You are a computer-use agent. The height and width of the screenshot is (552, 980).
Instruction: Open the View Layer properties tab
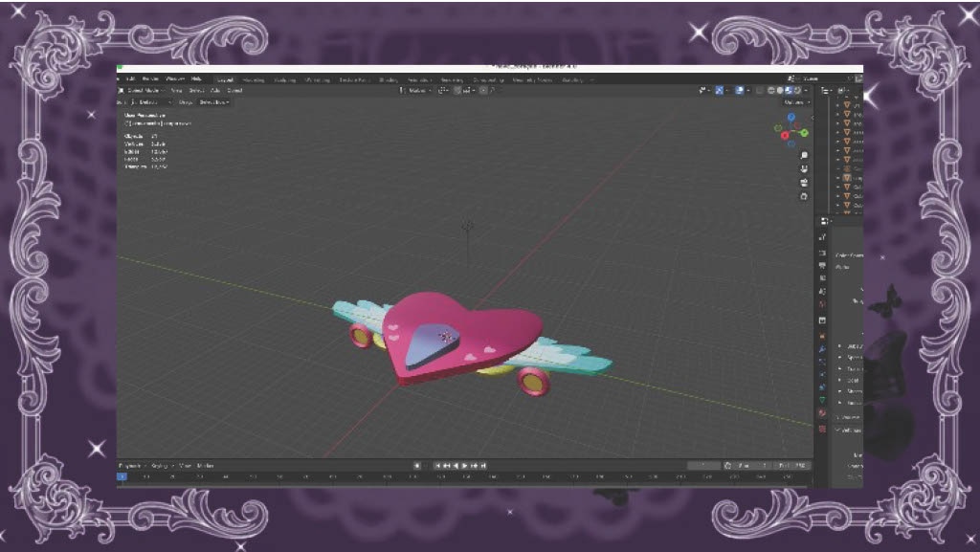coord(822,278)
